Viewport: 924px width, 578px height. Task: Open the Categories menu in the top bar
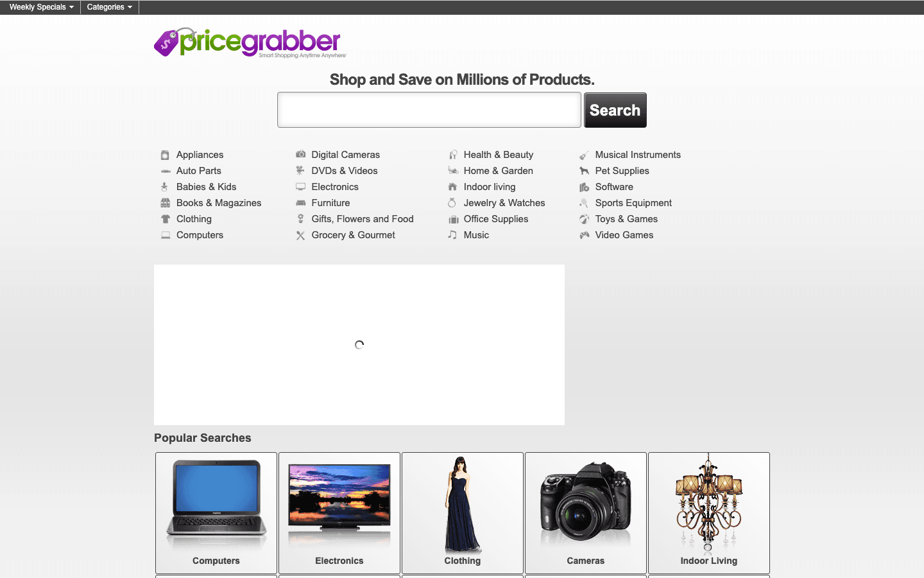coord(108,7)
